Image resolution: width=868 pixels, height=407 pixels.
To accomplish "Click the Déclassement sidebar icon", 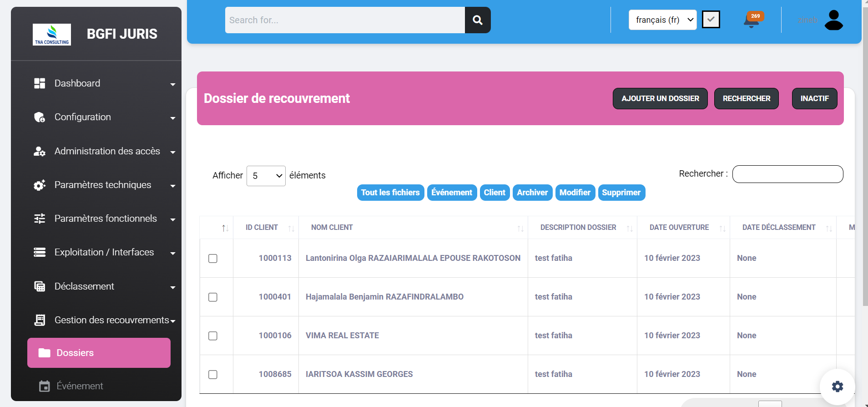I will [40, 286].
